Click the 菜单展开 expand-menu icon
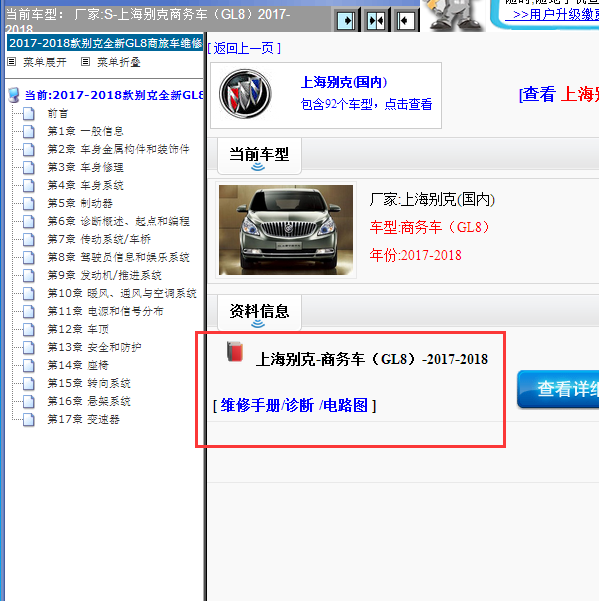This screenshot has width=599, height=601. coord(11,62)
